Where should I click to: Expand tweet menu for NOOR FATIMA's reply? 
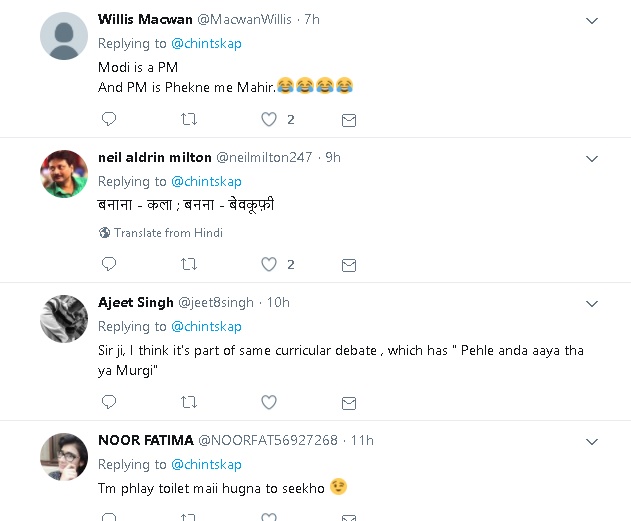591,441
